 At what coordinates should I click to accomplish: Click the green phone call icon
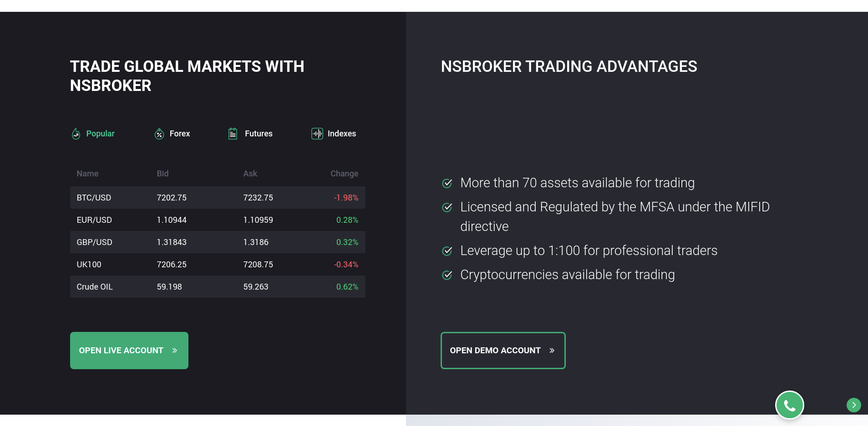(790, 405)
